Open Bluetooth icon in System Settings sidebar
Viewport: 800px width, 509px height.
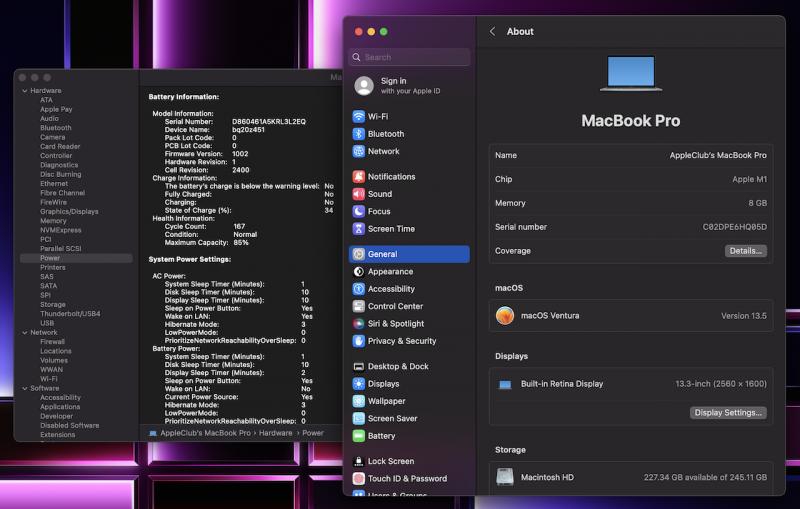coord(359,134)
